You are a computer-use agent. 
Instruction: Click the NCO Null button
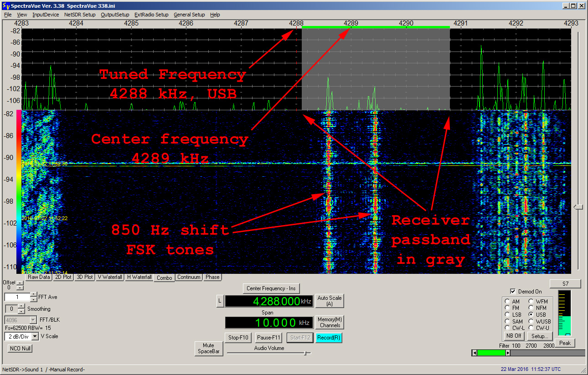(x=20, y=349)
